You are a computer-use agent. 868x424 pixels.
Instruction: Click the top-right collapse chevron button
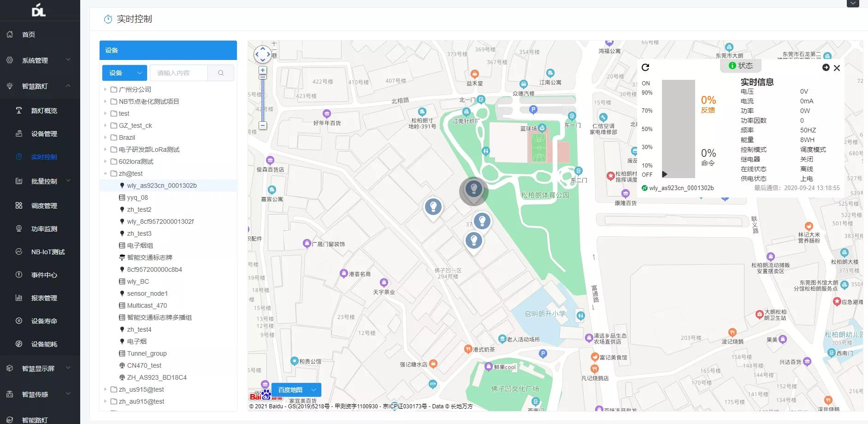853,3
